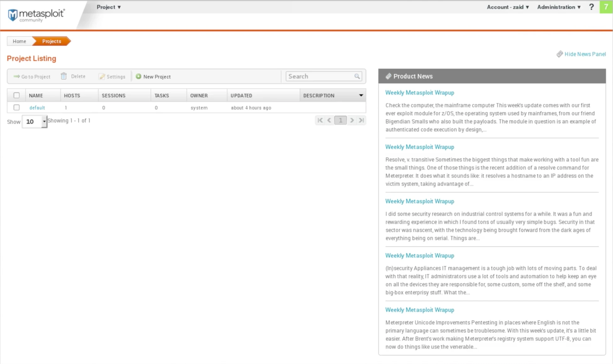Screen dimensions: 613x364
Task: Open the help question mark icon
Action: click(x=591, y=7)
